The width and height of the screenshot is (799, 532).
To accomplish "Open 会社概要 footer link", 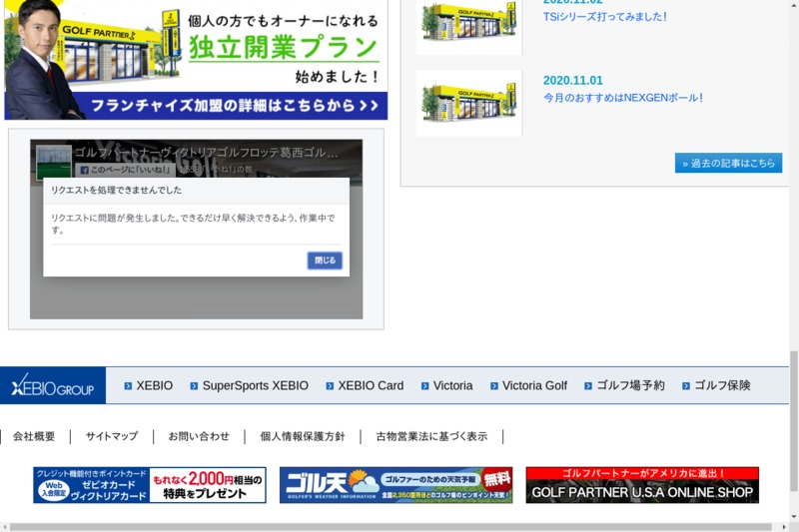I will click(34, 436).
